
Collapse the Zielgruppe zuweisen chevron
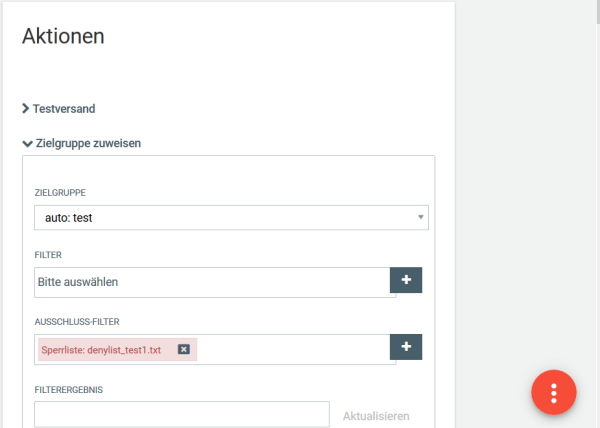27,144
